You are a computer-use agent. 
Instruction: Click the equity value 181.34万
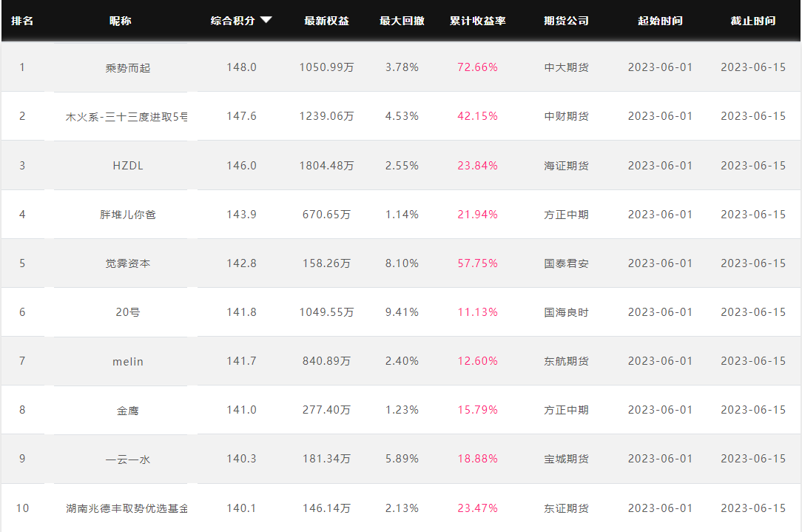(x=327, y=459)
